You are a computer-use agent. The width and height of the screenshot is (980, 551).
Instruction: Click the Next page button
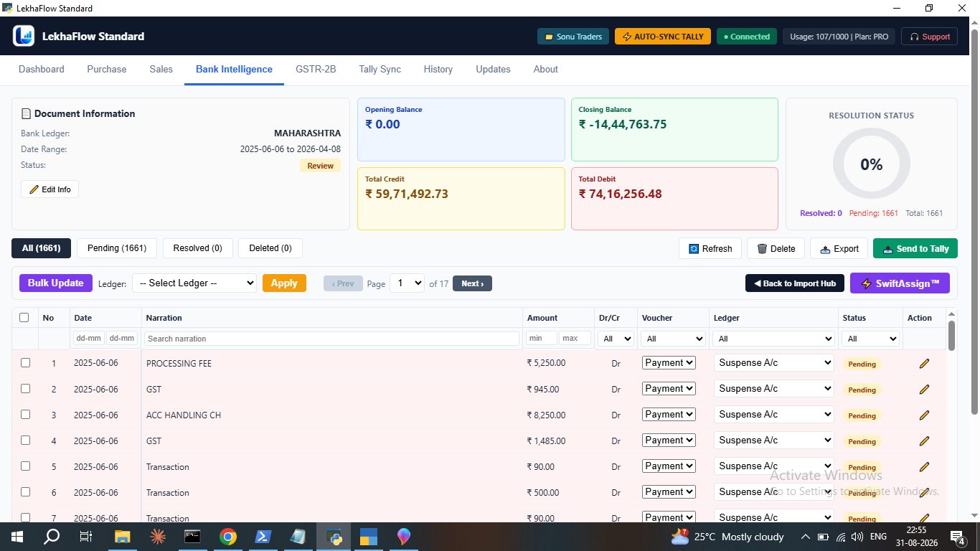click(472, 283)
